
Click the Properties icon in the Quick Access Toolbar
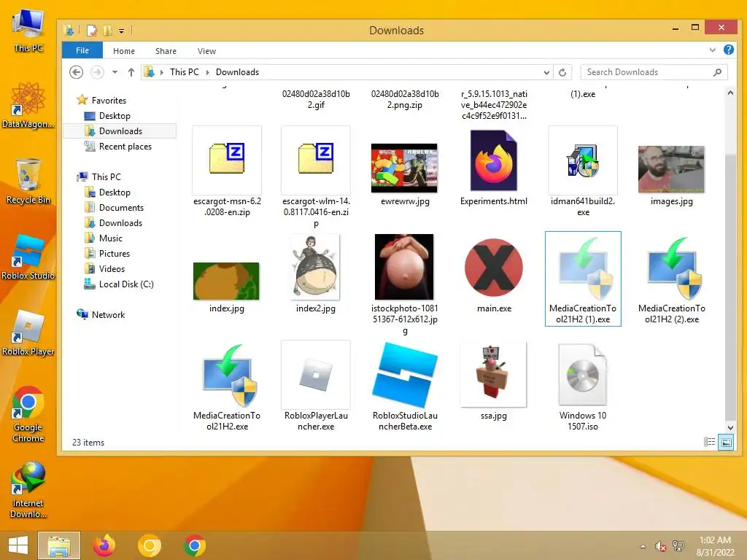point(91,31)
